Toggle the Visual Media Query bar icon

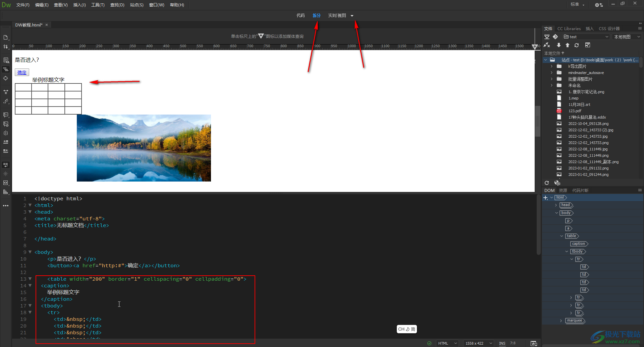coord(6,69)
